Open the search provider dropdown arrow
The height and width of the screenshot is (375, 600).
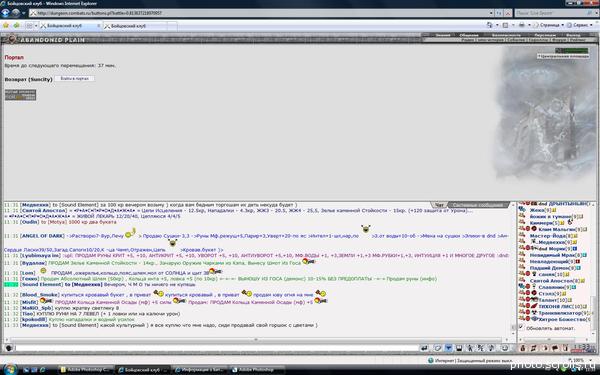click(596, 13)
